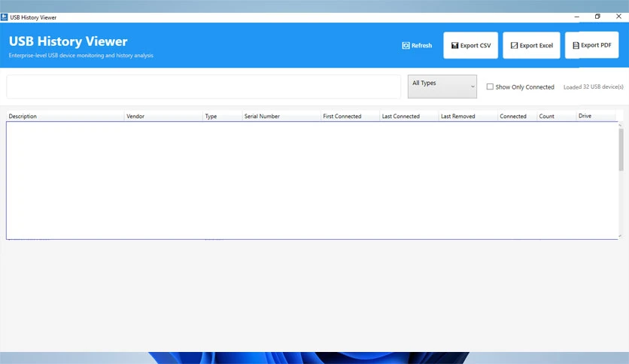Export the report as PDF
The width and height of the screenshot is (629, 364).
[x=591, y=45]
